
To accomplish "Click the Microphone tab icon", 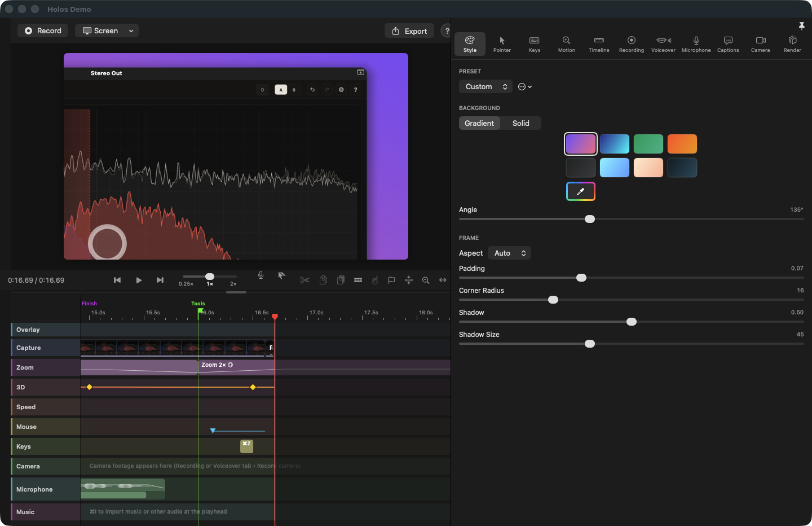I will pyautogui.click(x=696, y=41).
